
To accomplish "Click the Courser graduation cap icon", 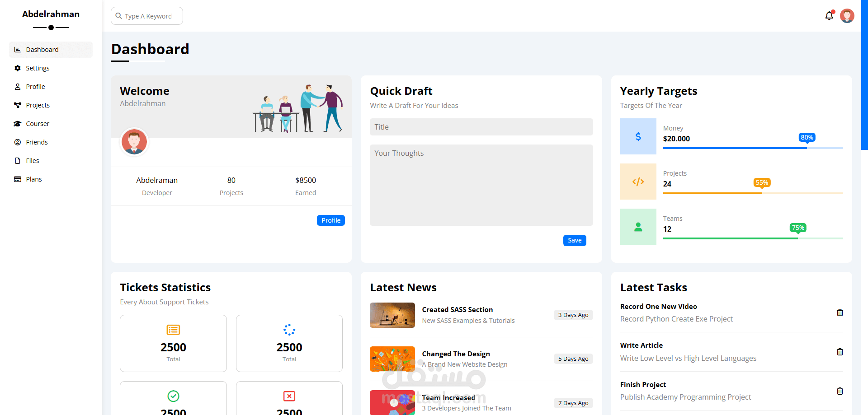I will (x=17, y=123).
